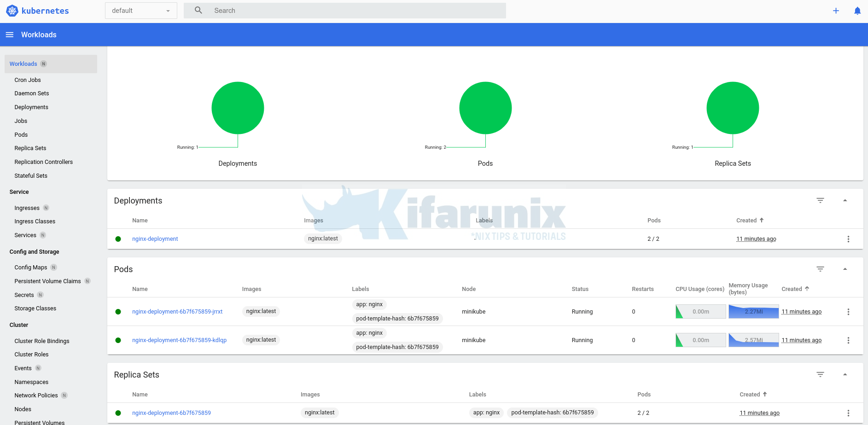The width and height of the screenshot is (868, 425).
Task: Open the notifications bell icon
Action: point(857,11)
